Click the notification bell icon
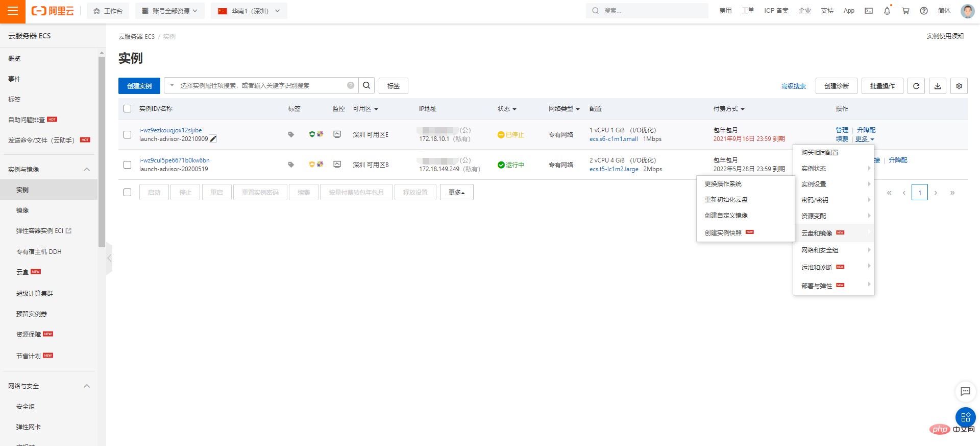This screenshot has height=446, width=980. pos(887,11)
